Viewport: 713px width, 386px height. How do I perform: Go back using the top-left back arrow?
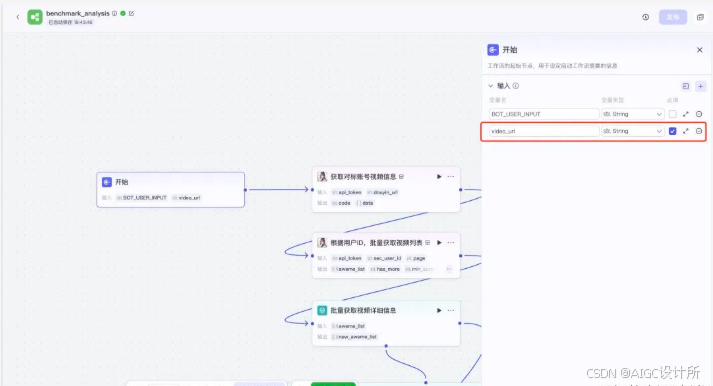tap(18, 17)
